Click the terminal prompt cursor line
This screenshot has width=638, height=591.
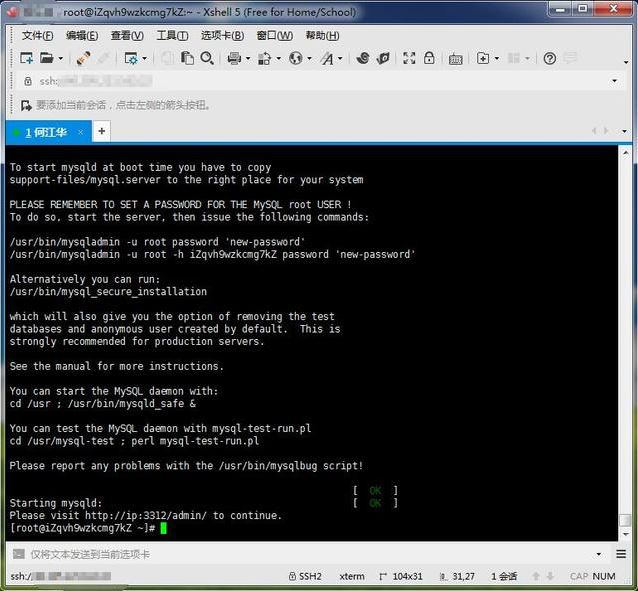(x=88, y=528)
